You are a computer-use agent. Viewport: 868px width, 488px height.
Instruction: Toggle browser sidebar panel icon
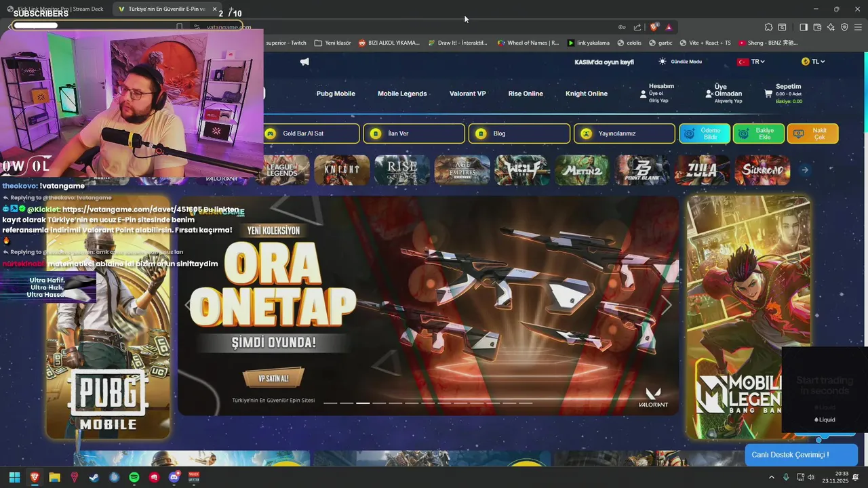point(804,27)
